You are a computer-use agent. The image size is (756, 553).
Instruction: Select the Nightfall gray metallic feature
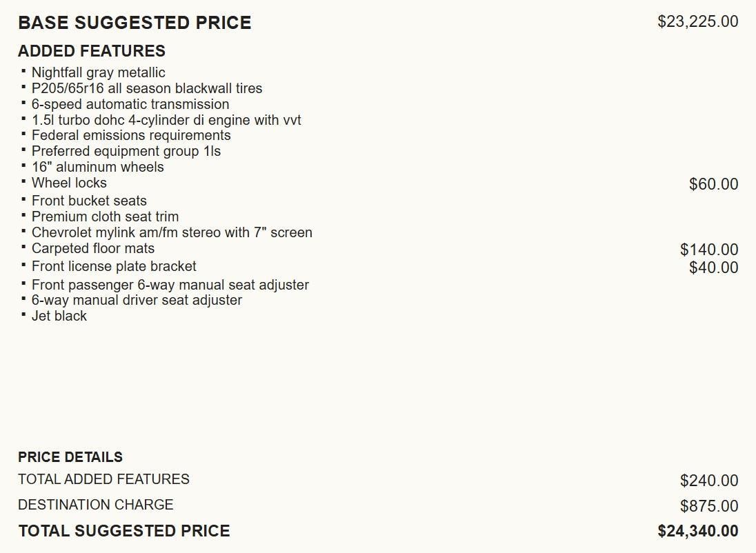pyautogui.click(x=98, y=72)
